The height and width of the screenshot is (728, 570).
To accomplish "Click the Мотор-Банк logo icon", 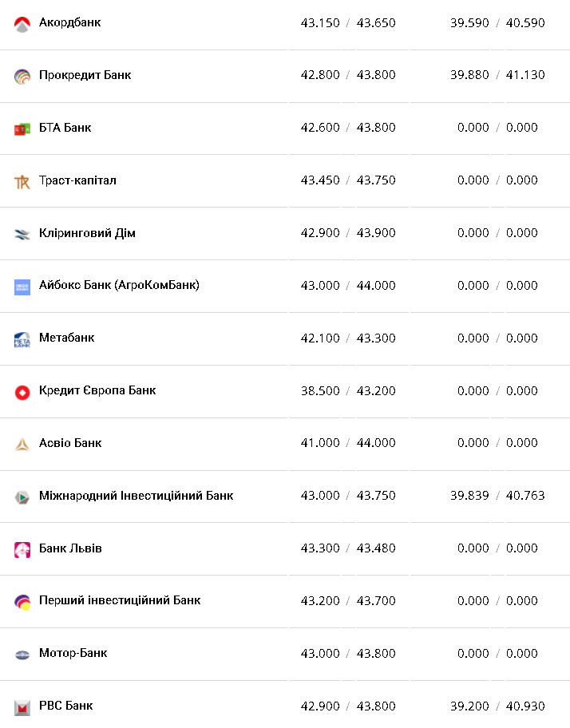I will (22, 655).
